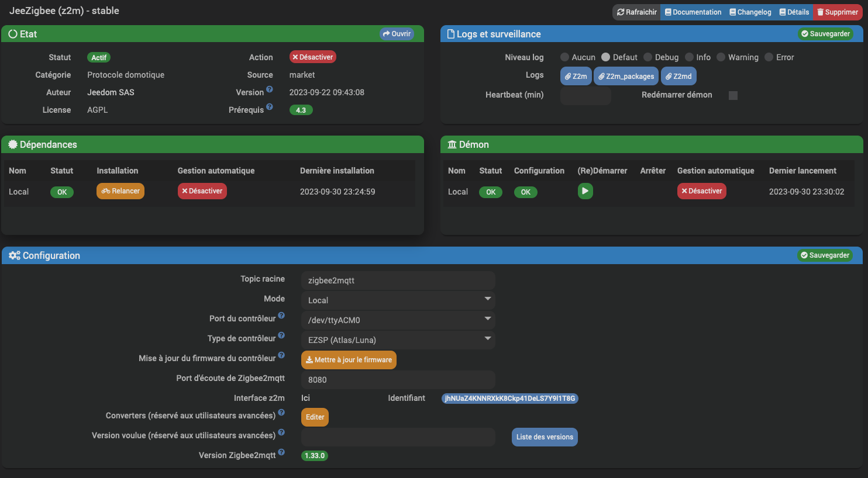Image resolution: width=868 pixels, height=478 pixels.
Task: Click help icon next to Port du contrôleur
Action: point(281,316)
